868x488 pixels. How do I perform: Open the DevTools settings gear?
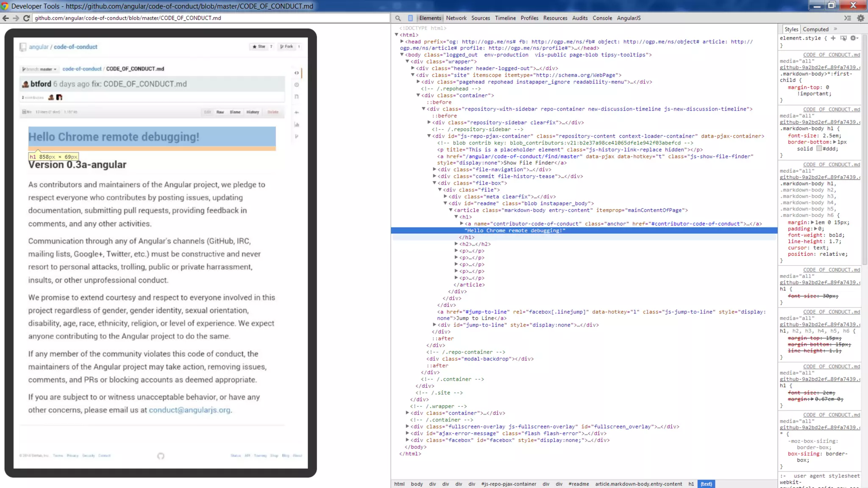click(860, 18)
